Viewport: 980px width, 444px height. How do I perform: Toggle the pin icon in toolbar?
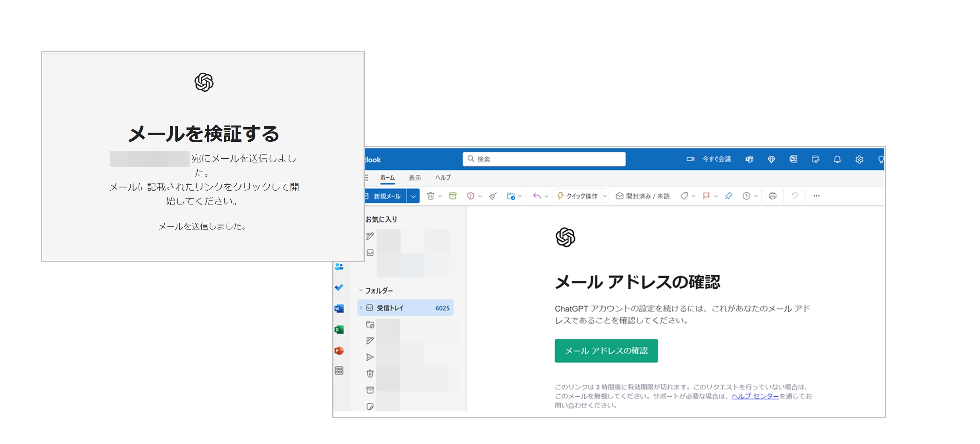728,196
